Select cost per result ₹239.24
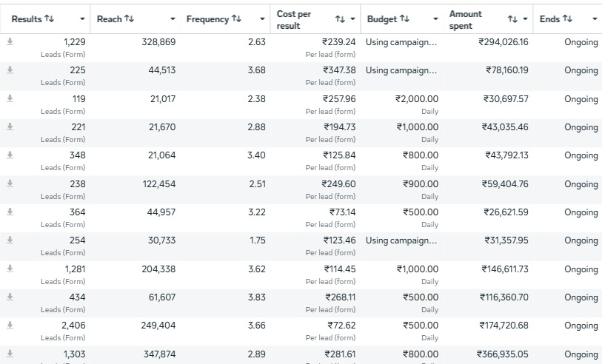The height and width of the screenshot is (364, 602). tap(339, 42)
